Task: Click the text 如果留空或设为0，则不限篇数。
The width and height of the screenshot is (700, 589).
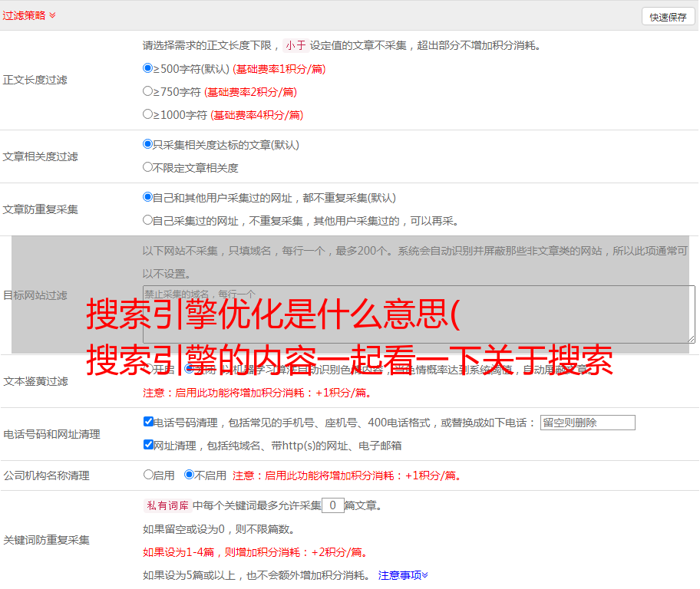Action: pos(220,529)
